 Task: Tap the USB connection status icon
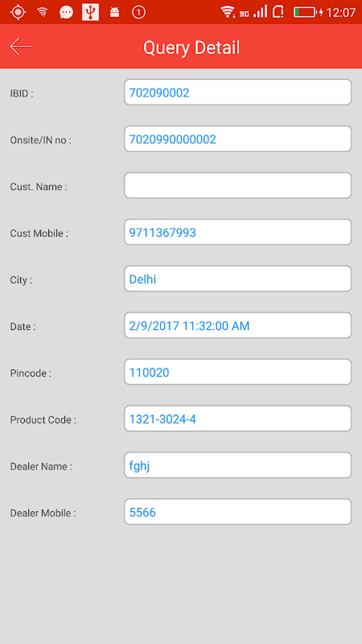pos(90,12)
